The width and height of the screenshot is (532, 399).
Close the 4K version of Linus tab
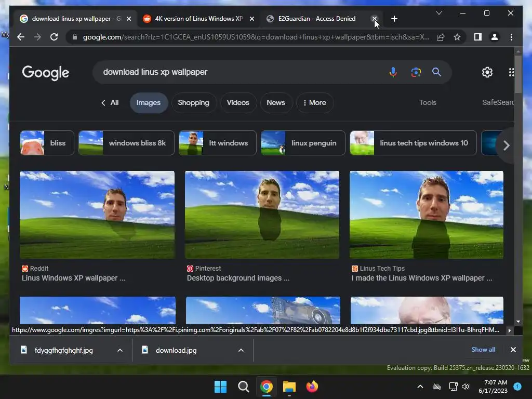click(x=252, y=19)
